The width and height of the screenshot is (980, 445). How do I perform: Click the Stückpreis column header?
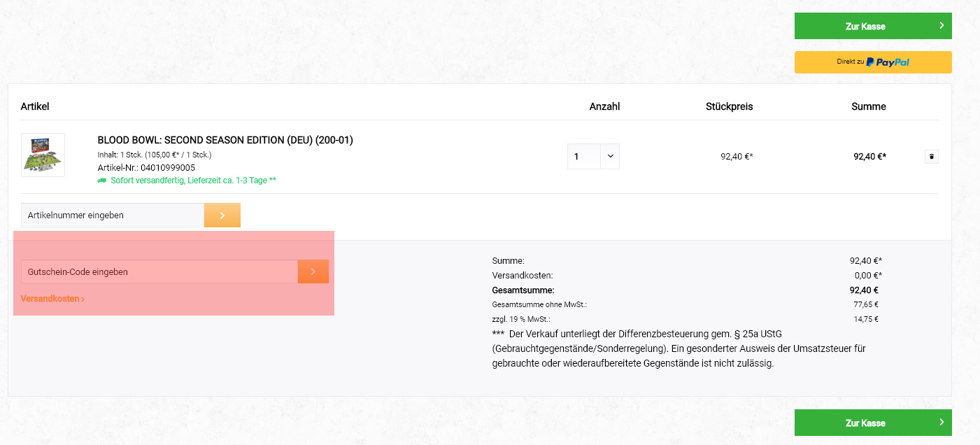click(729, 106)
